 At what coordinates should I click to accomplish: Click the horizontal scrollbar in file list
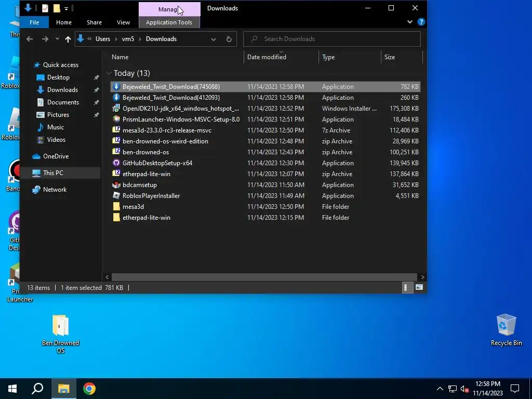click(x=264, y=277)
